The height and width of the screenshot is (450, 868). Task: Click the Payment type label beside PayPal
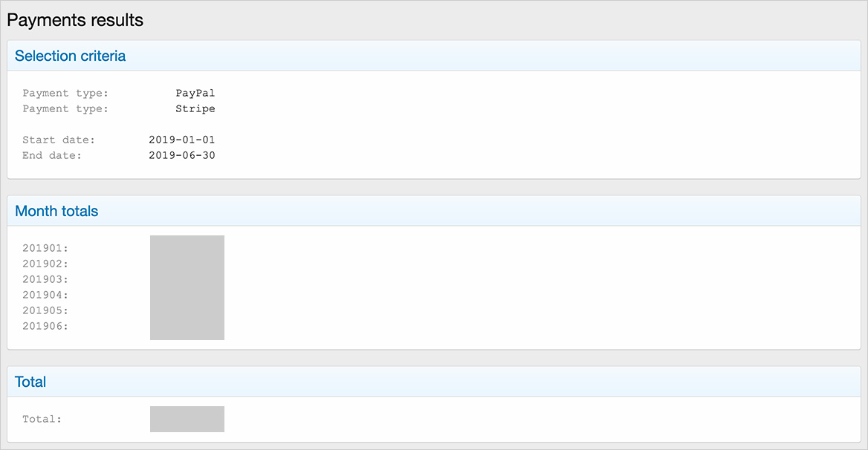(65, 94)
